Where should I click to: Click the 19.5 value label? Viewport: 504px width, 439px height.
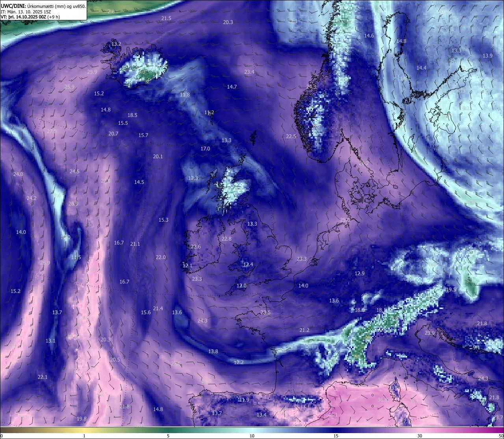pyautogui.click(x=451, y=290)
